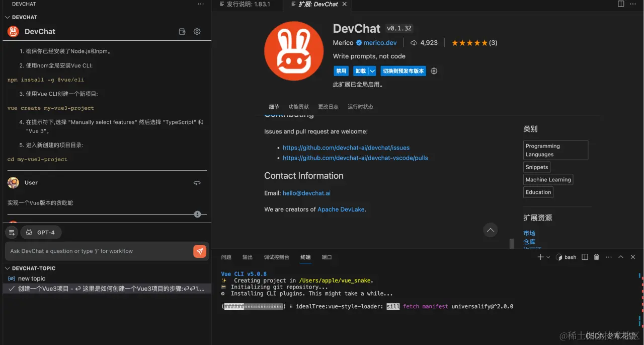644x345 pixels.
Task: Open the 运行时状态 tab
Action: [360, 107]
